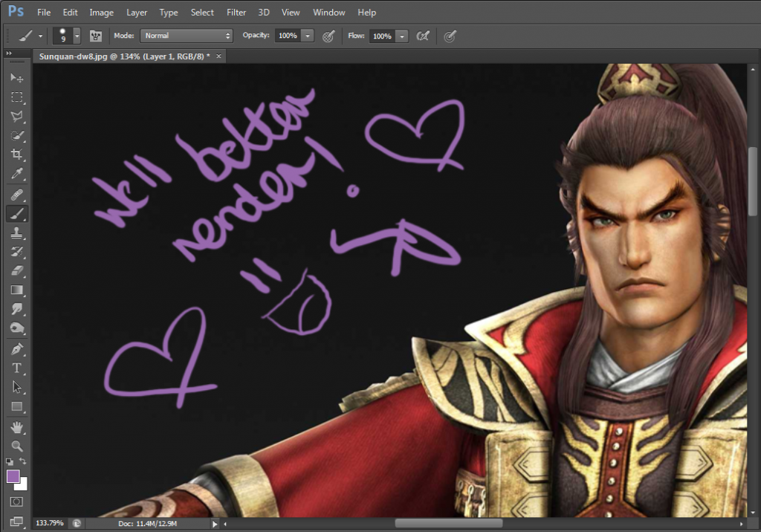This screenshot has height=532, width=761.
Task: Open the Brush Preset picker
Action: point(77,36)
